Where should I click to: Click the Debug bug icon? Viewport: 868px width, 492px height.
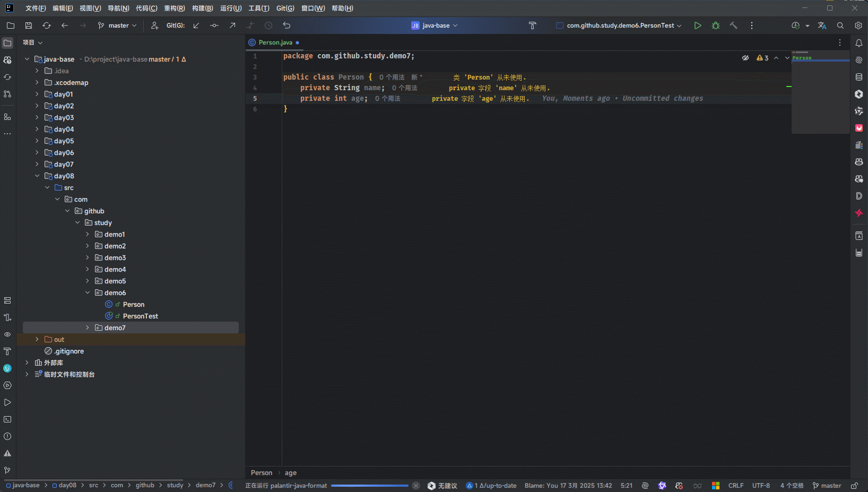point(716,25)
